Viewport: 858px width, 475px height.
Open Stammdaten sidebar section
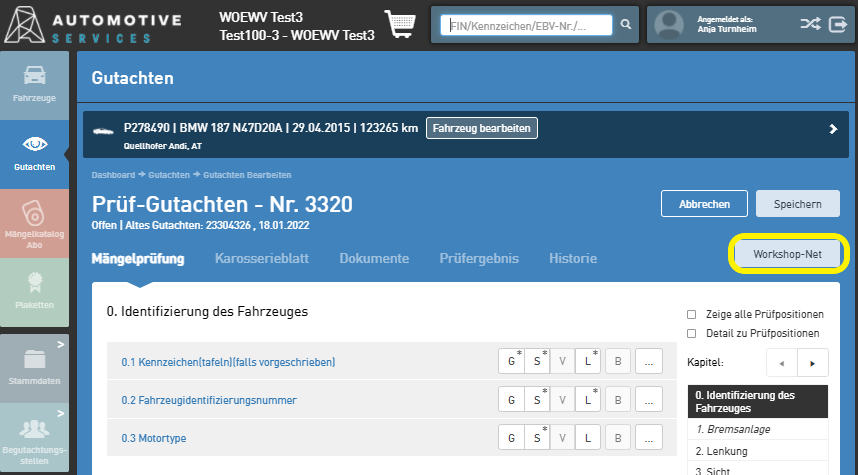(34, 365)
